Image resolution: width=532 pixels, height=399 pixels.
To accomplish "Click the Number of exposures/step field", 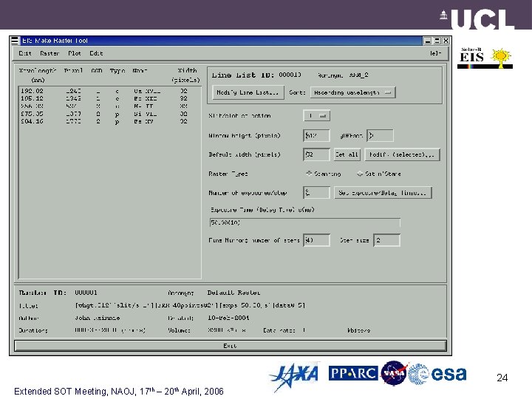I will tap(316, 192).
